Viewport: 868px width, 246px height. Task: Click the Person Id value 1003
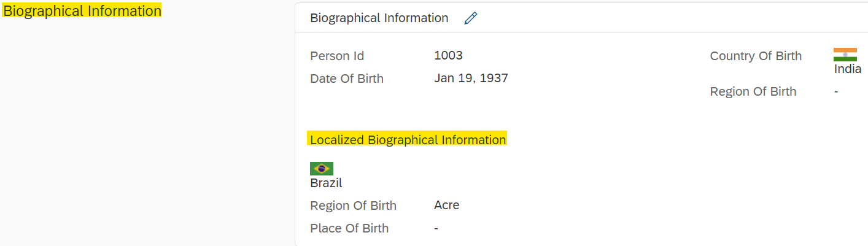click(448, 56)
